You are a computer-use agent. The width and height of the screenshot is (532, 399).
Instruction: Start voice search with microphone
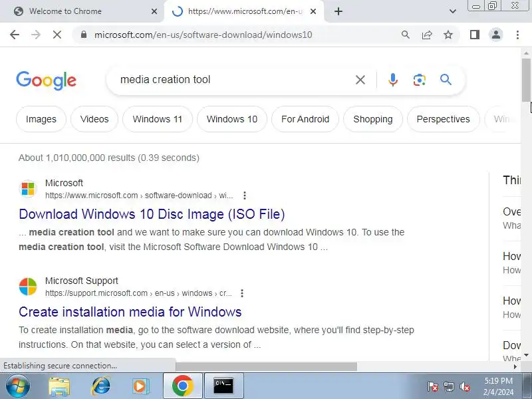click(393, 80)
